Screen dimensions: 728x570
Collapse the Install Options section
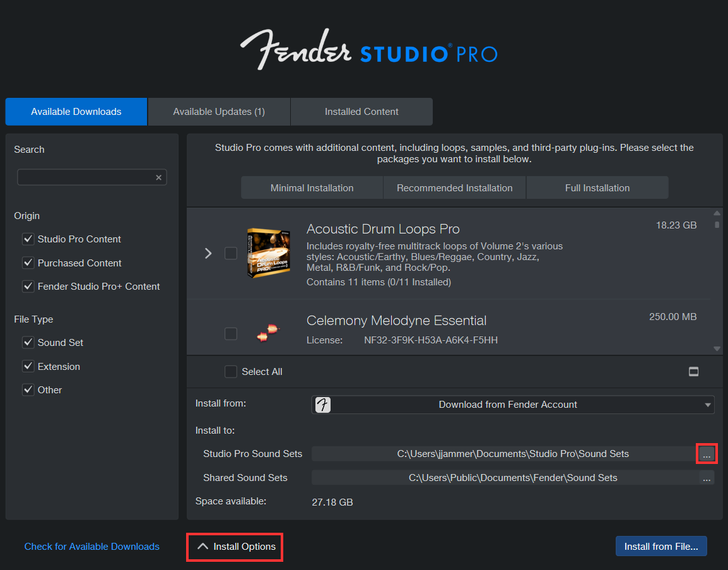tap(235, 547)
